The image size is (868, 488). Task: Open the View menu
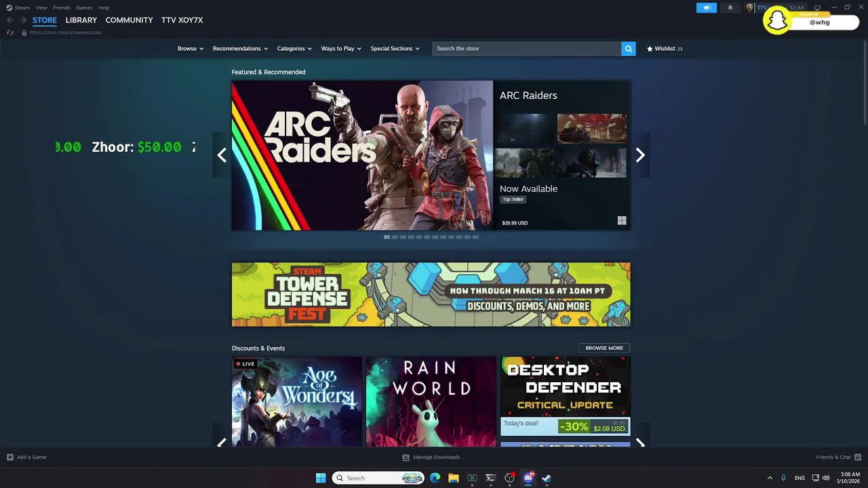point(41,7)
